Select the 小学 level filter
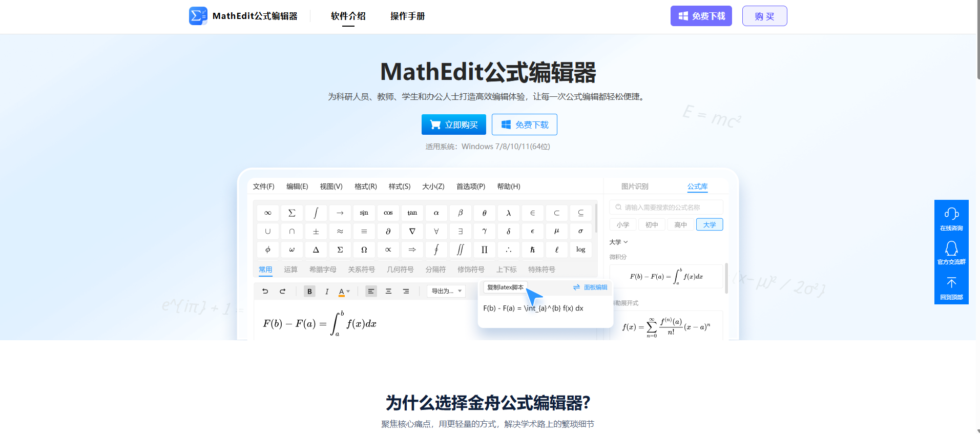Viewport: 980px width, 434px height. tap(623, 224)
